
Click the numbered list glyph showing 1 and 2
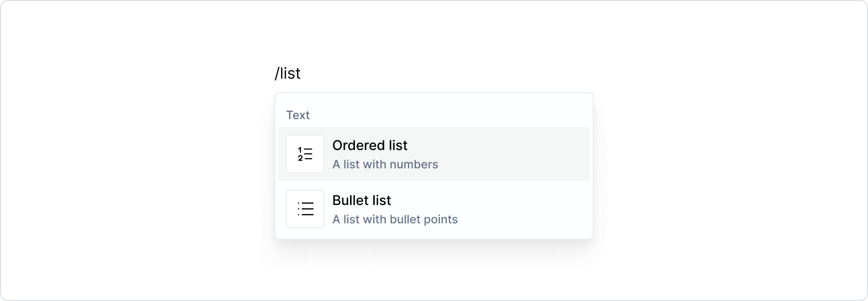tap(305, 154)
